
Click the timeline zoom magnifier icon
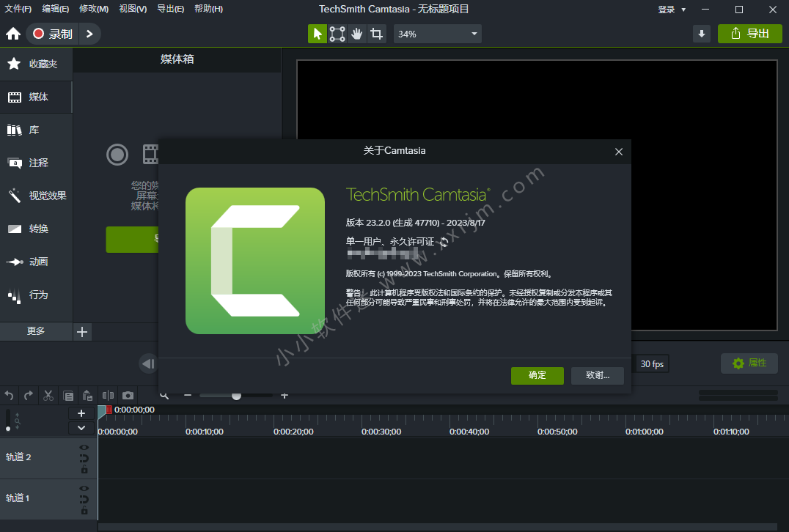164,396
